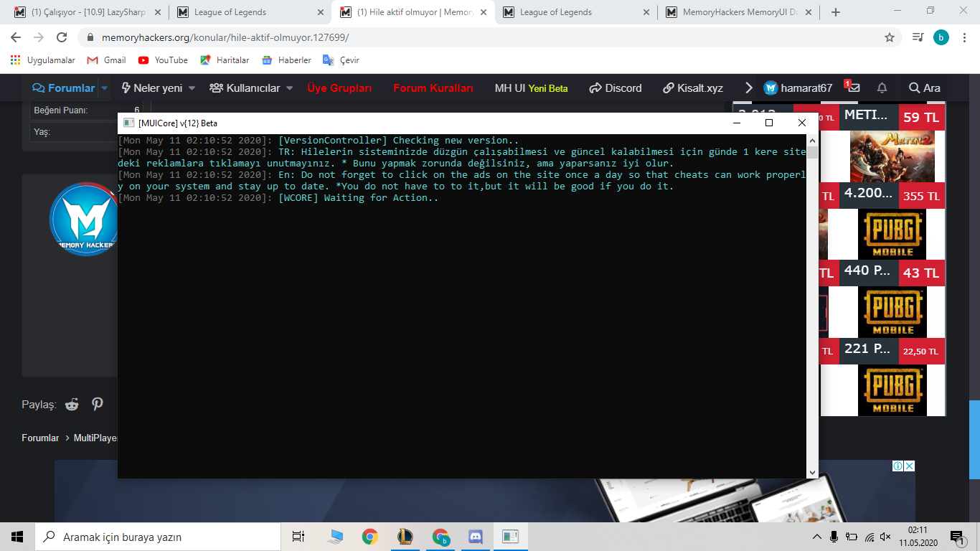
Task: Click the 22,50 TL price ad
Action: [x=921, y=352]
